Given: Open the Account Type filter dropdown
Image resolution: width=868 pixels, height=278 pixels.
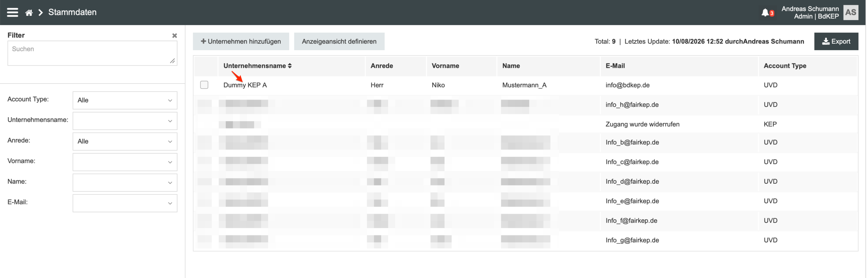Looking at the screenshot, I should point(125,100).
